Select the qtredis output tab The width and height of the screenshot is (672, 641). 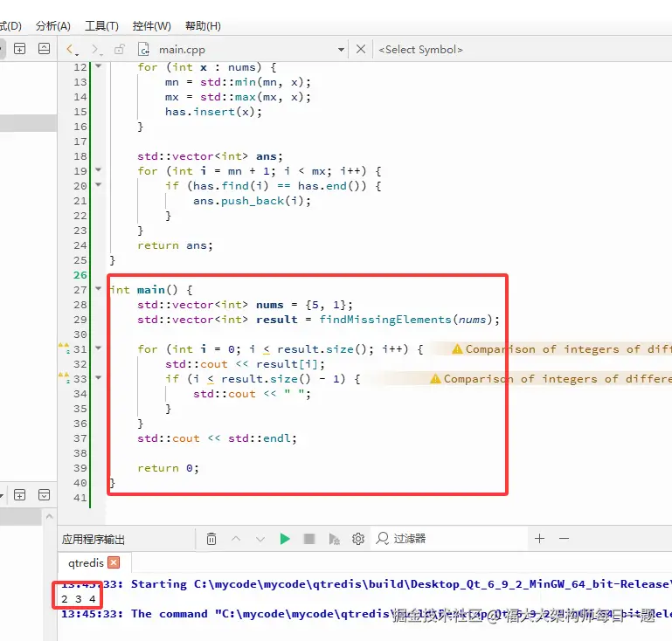tap(86, 562)
